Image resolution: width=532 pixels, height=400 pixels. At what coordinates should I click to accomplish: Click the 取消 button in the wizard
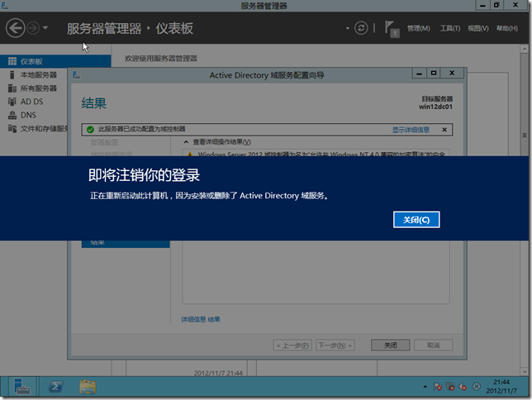tap(433, 345)
